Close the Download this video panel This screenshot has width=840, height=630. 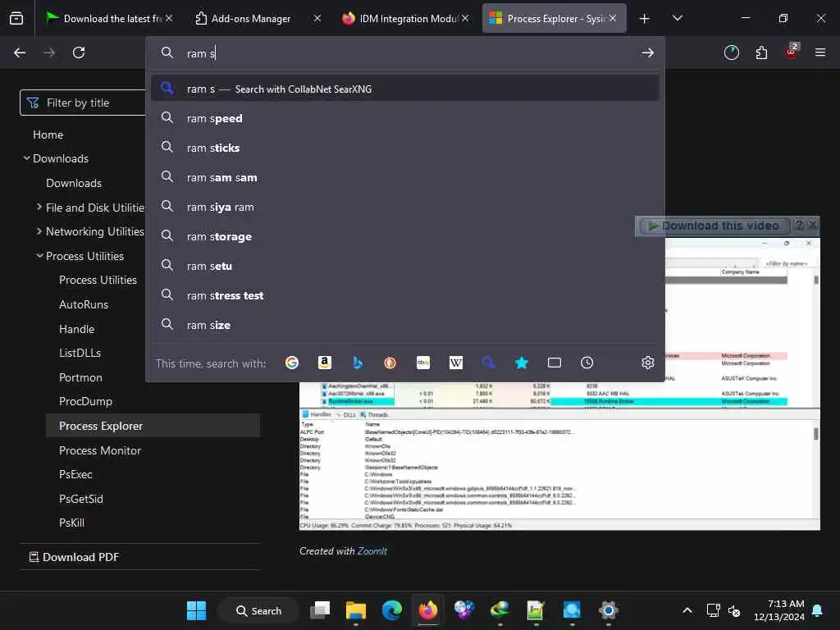coord(813,225)
